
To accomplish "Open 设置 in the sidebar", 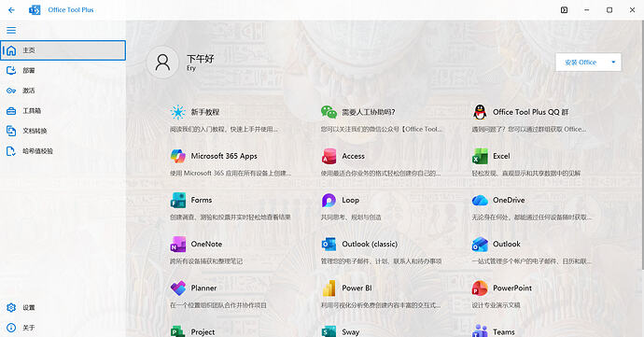I will 63,307.
